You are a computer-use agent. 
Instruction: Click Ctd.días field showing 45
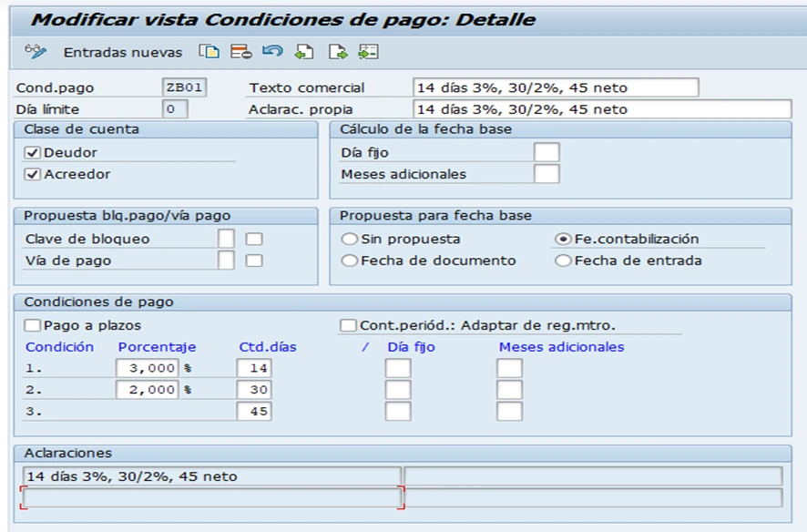(254, 412)
